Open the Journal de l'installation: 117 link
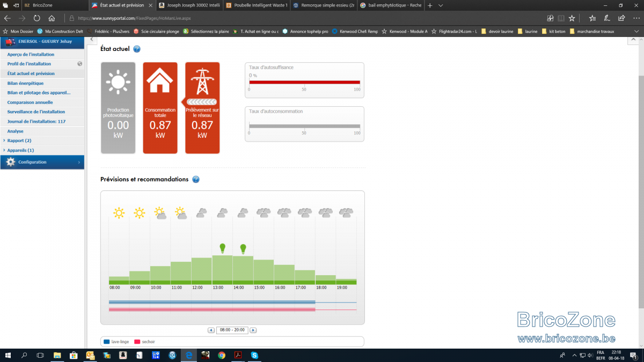Screen dimensions: 644x362 (36, 122)
